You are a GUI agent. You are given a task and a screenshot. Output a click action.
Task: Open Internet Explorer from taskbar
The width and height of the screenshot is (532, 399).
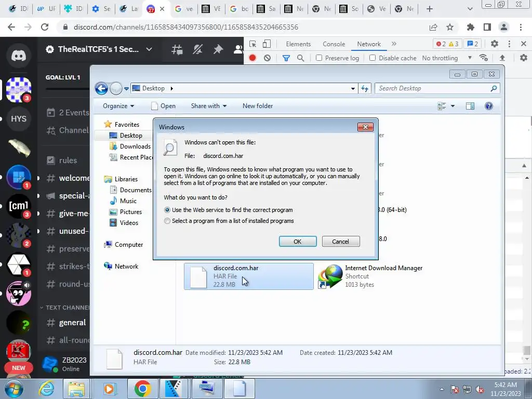(x=46, y=389)
